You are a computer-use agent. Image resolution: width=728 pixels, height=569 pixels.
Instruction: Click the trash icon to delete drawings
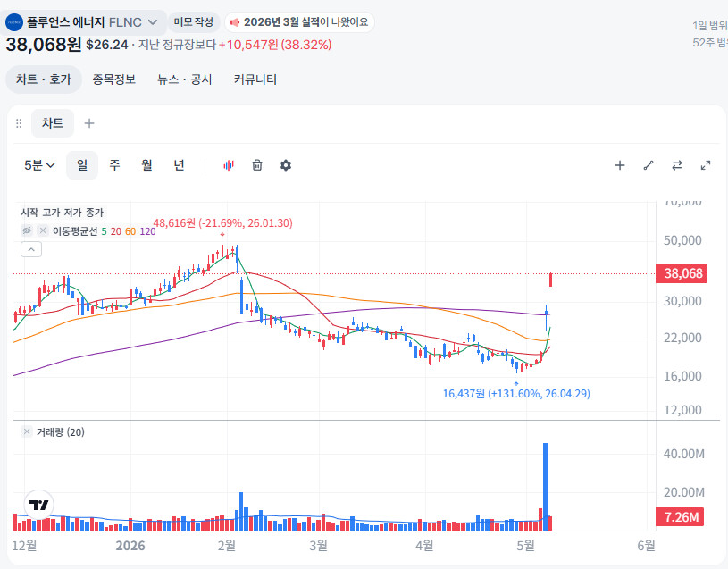coord(257,165)
